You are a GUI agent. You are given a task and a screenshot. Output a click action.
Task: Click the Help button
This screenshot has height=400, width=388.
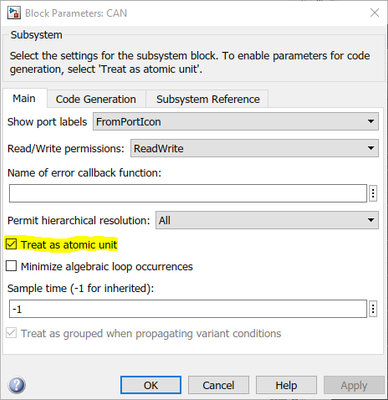(286, 385)
